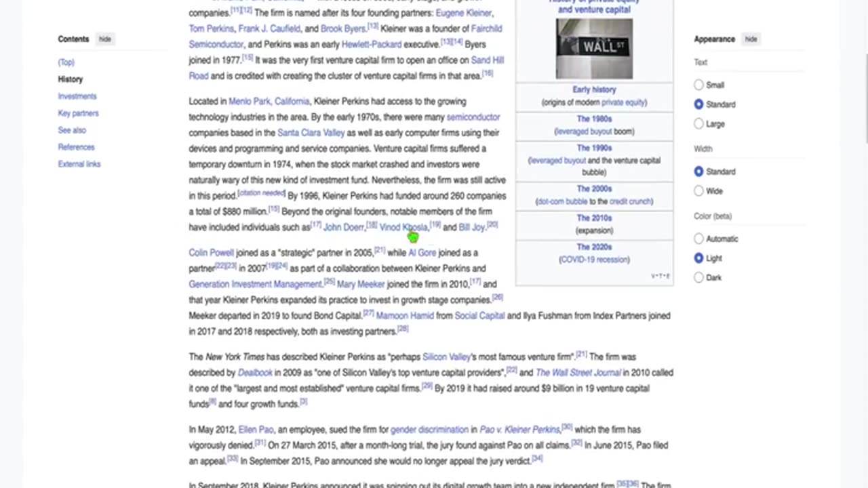Follow the dot-com bubble link
The image size is (868, 488).
[564, 201]
